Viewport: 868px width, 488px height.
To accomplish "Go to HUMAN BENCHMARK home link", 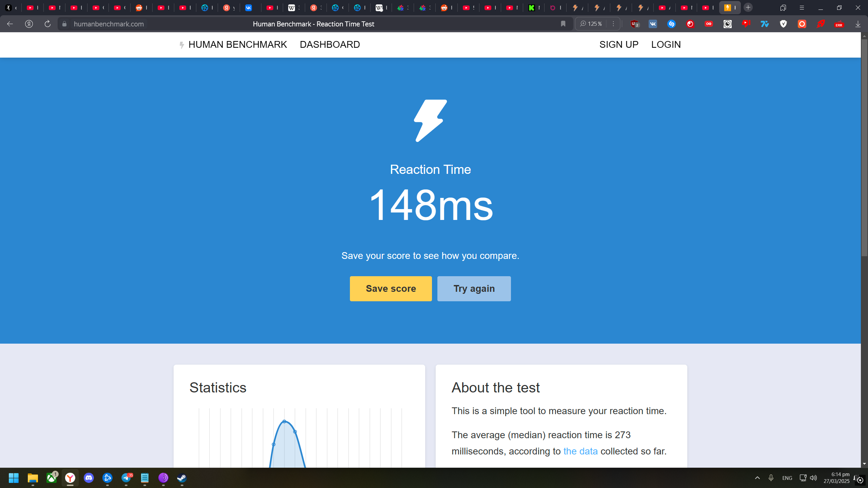I will 233,45.
